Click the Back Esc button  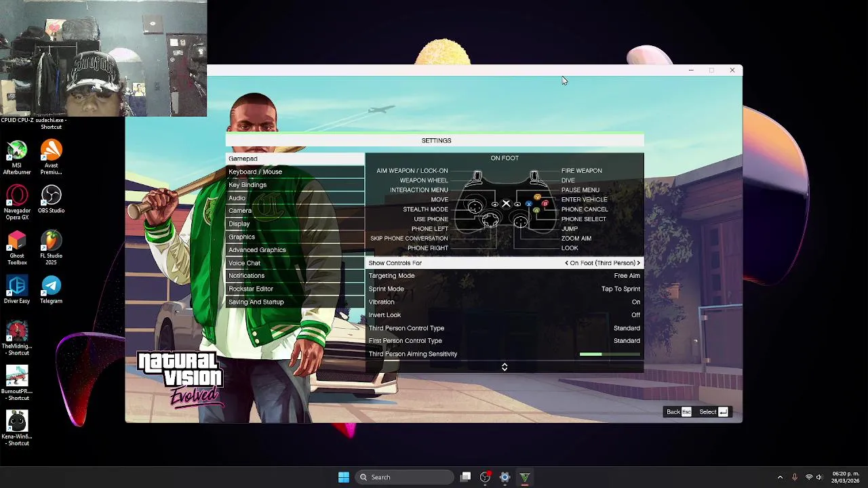click(679, 412)
